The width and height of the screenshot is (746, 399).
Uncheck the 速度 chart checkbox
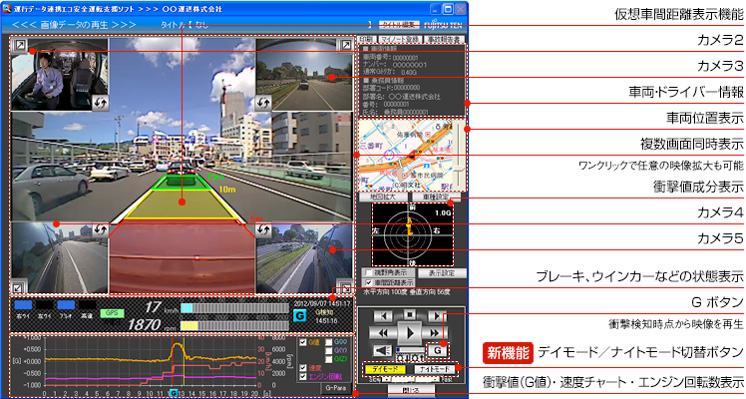tap(303, 368)
